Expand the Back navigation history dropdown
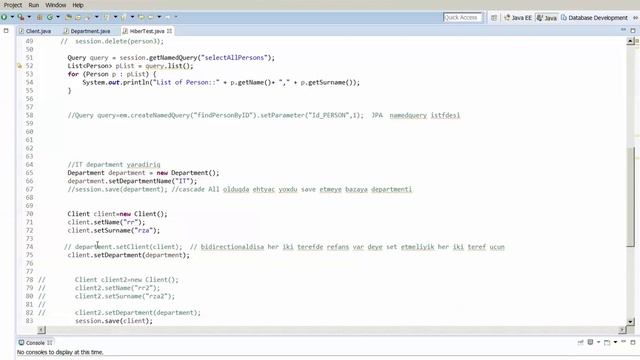 pos(159,17)
